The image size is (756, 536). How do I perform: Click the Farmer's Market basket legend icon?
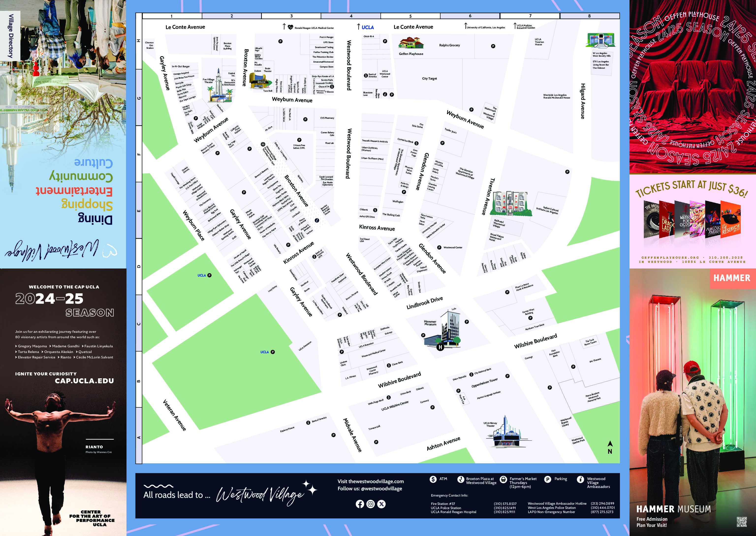(504, 479)
